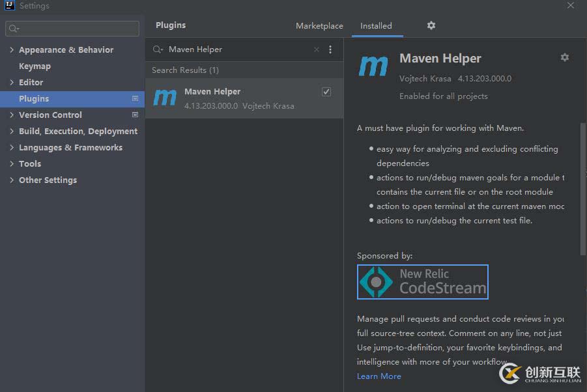Click the Maven Helper logo in the results list

[x=165, y=98]
